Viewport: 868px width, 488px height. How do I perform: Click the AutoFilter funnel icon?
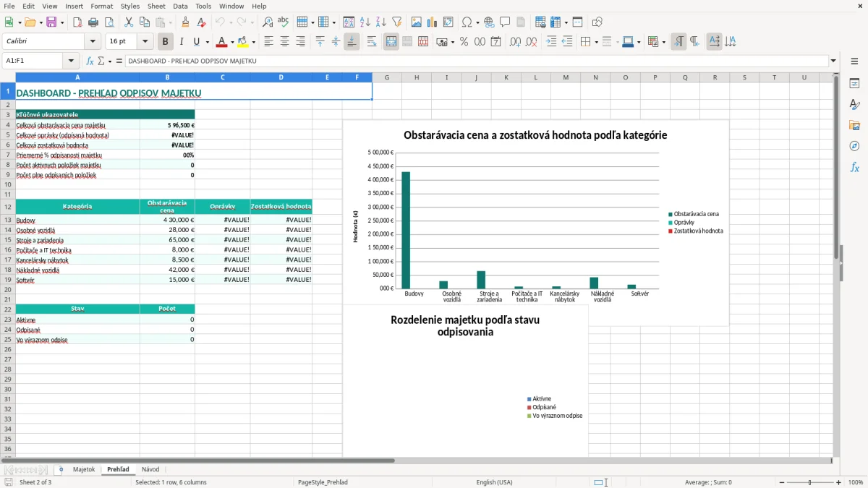point(396,22)
